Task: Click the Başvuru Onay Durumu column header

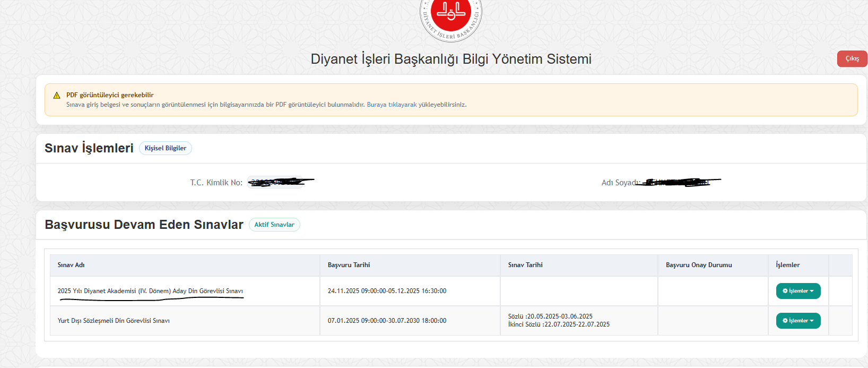Action: (699, 265)
